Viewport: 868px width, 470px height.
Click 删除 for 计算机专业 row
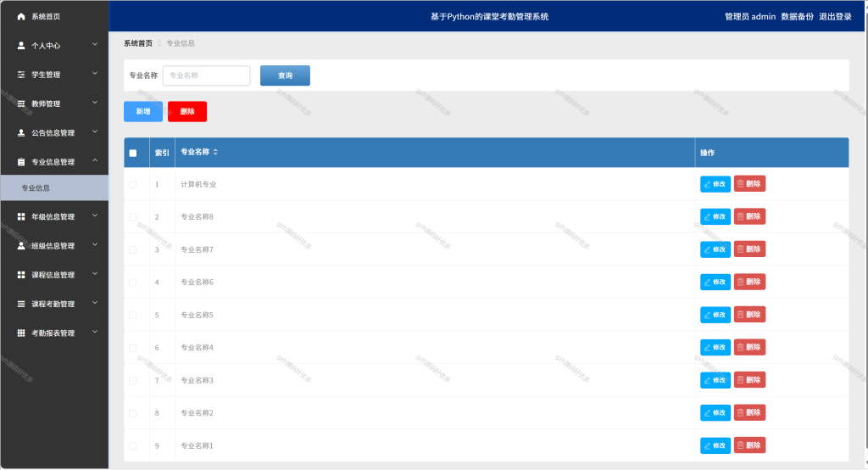(749, 184)
